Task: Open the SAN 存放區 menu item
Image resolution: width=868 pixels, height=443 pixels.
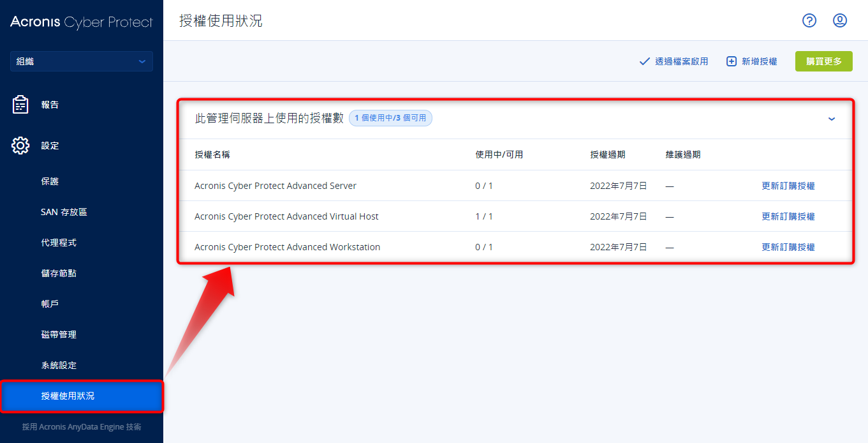Action: [x=64, y=212]
